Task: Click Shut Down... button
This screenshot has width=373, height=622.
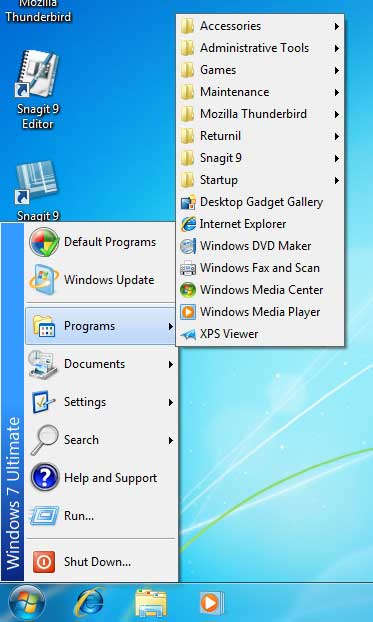Action: 101,562
